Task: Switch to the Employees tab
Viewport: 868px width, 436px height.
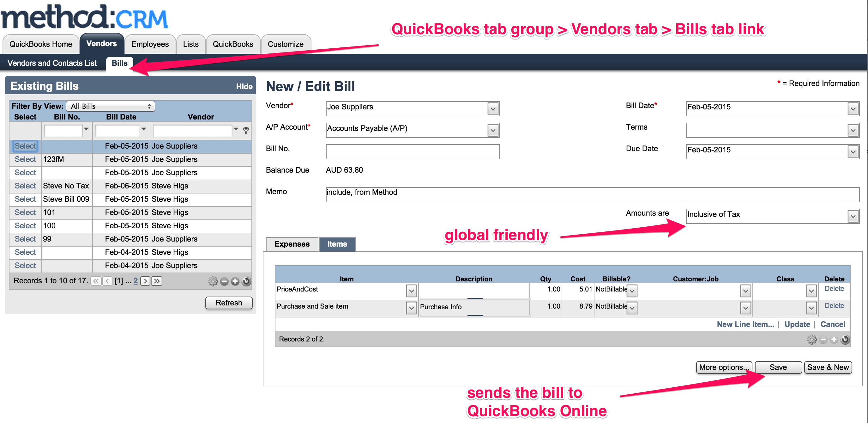Action: (x=150, y=44)
